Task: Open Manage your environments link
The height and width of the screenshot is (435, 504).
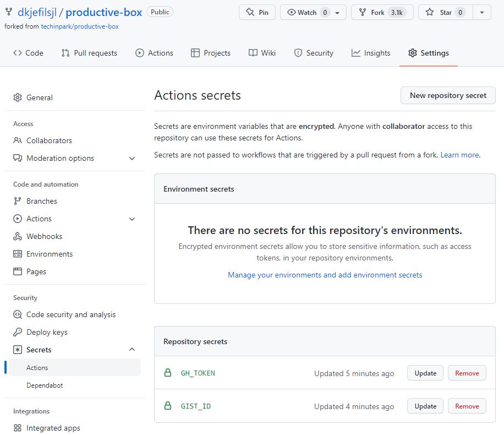Action: click(x=325, y=275)
